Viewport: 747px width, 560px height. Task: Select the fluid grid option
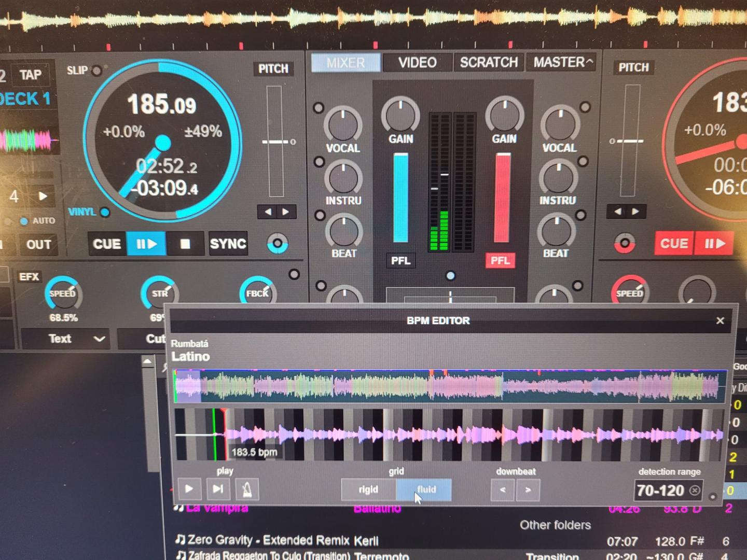click(426, 489)
